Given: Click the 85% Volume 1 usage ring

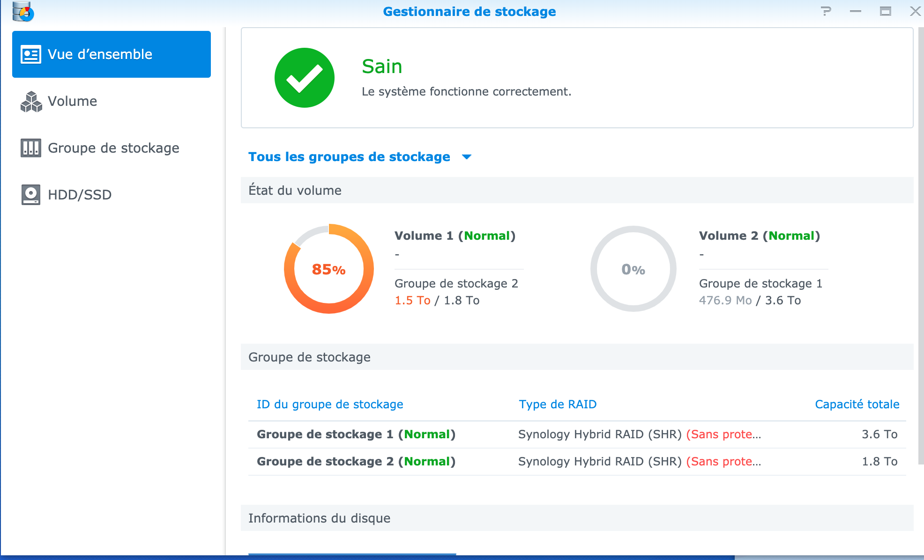Looking at the screenshot, I should pyautogui.click(x=329, y=269).
